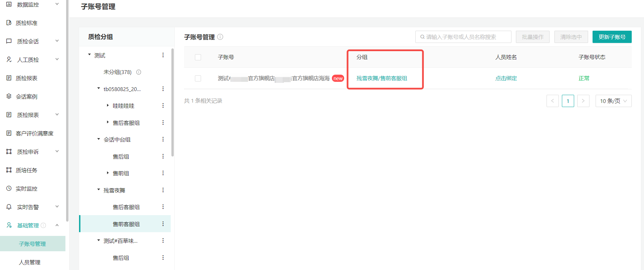Check the 测试# 官方旗舰店 row checkbox
The width and height of the screenshot is (644, 270).
pyautogui.click(x=198, y=78)
